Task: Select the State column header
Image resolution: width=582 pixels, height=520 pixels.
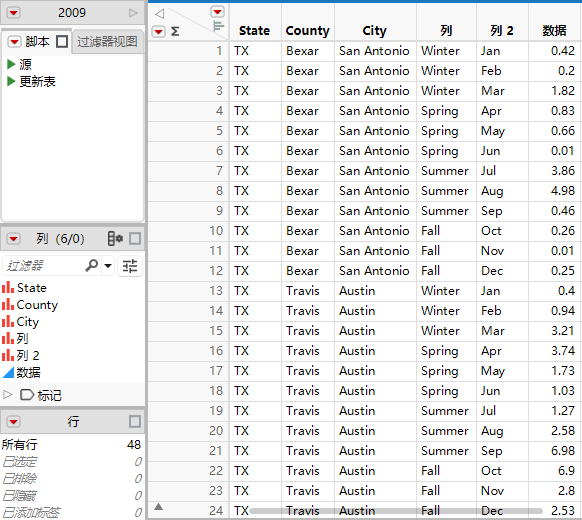Action: click(254, 31)
